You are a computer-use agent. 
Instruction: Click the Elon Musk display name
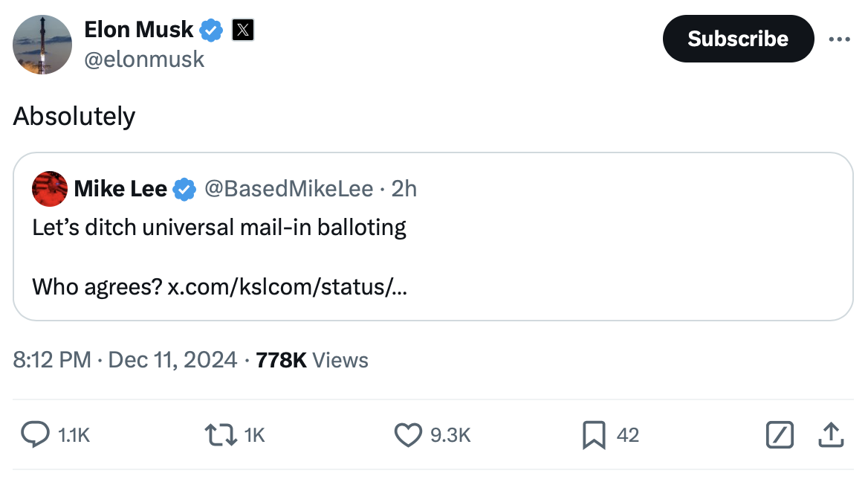[139, 30]
